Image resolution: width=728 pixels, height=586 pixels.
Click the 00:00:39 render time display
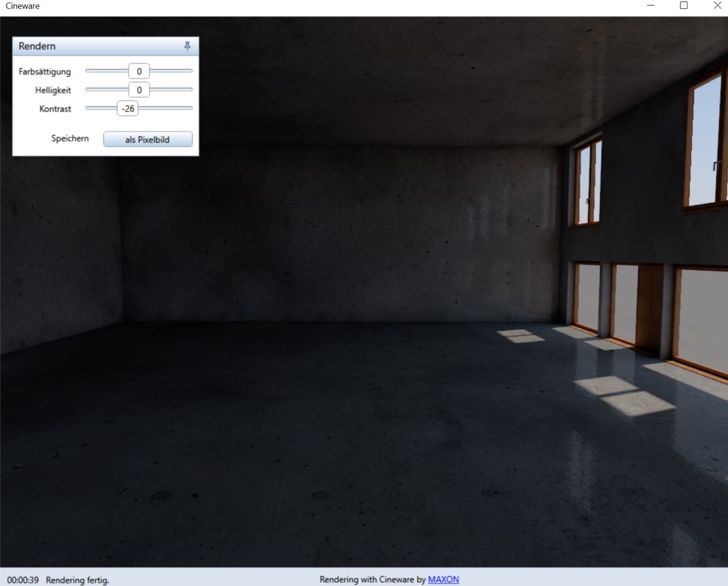tap(23, 580)
